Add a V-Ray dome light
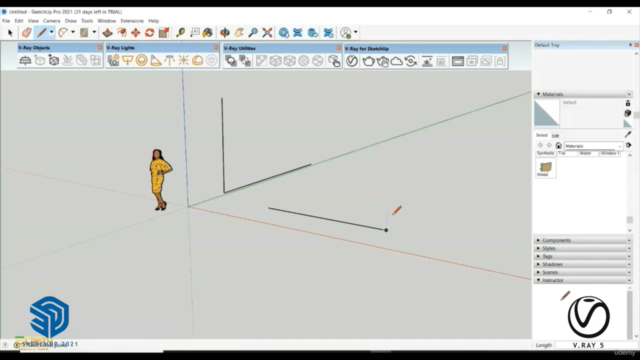The width and height of the screenshot is (640, 360). pyautogui.click(x=198, y=61)
